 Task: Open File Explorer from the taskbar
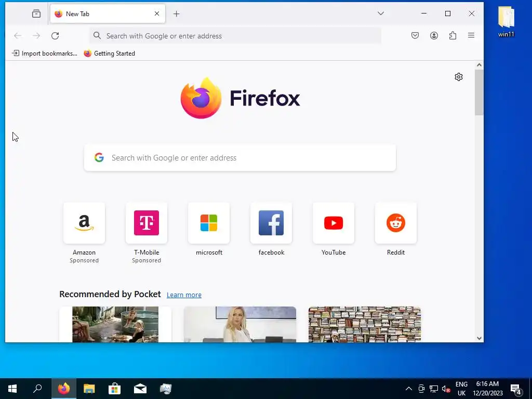[x=89, y=389]
